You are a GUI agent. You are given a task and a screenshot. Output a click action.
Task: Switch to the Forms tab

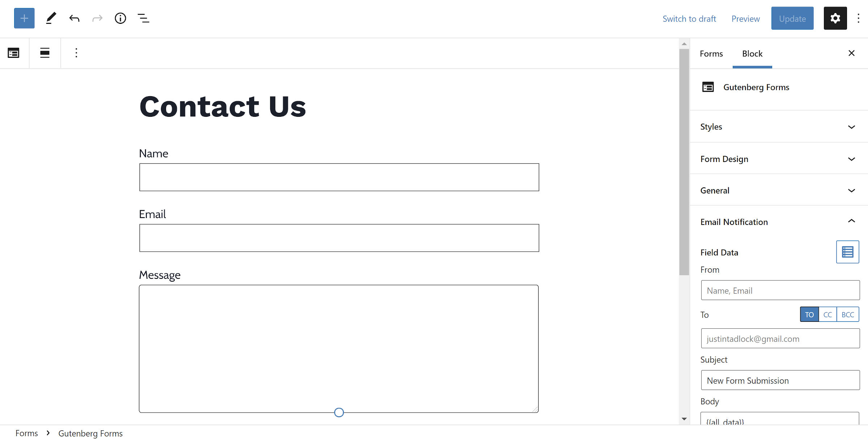[711, 53]
